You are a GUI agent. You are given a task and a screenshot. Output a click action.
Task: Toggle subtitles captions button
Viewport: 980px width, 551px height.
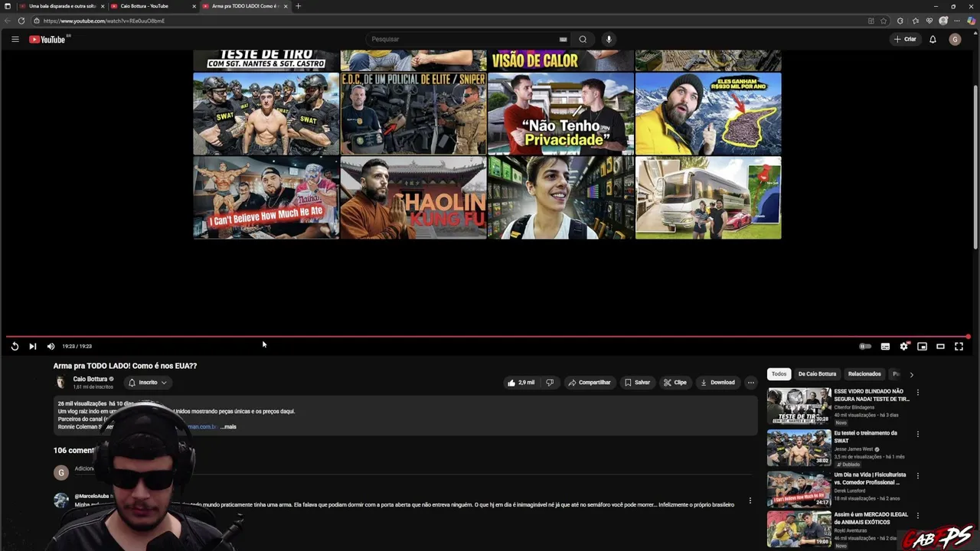[885, 347]
